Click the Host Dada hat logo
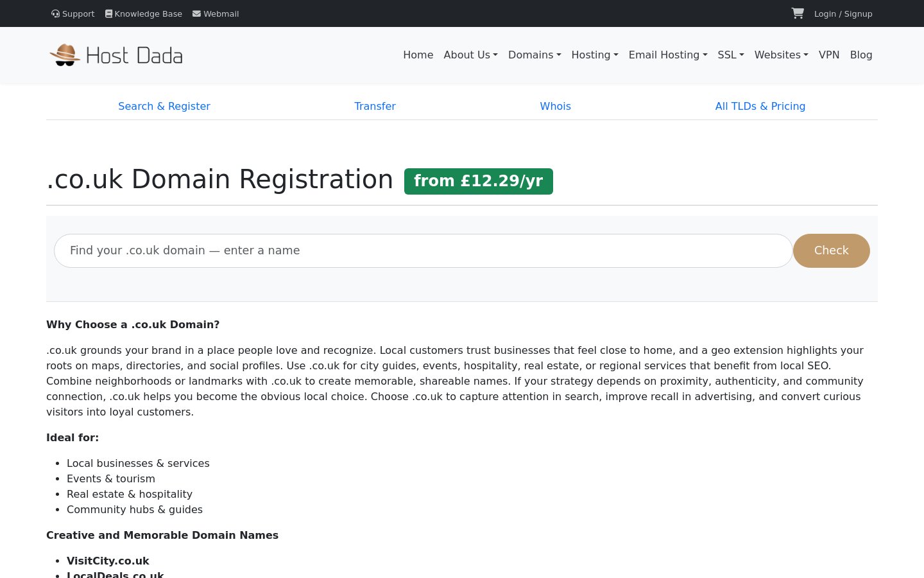This screenshot has width=924, height=578. coord(65,55)
